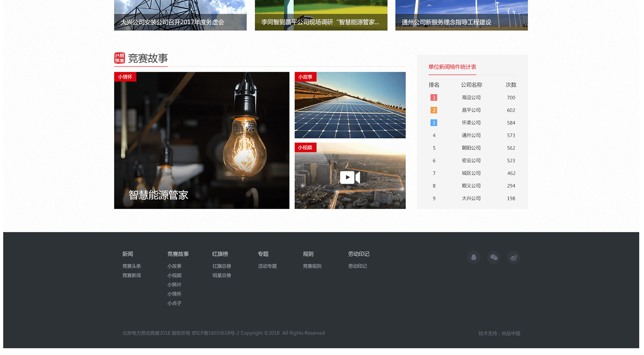The image size is (644, 355).
Task: Go to 小情怀 footer link
Action: [175, 294]
